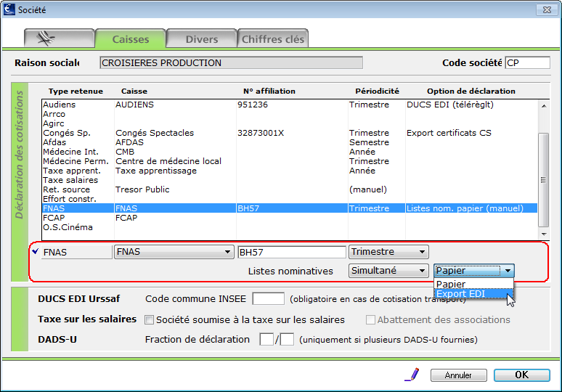The height and width of the screenshot is (392, 562).
Task: Select the Agirc row
Action: (290, 123)
